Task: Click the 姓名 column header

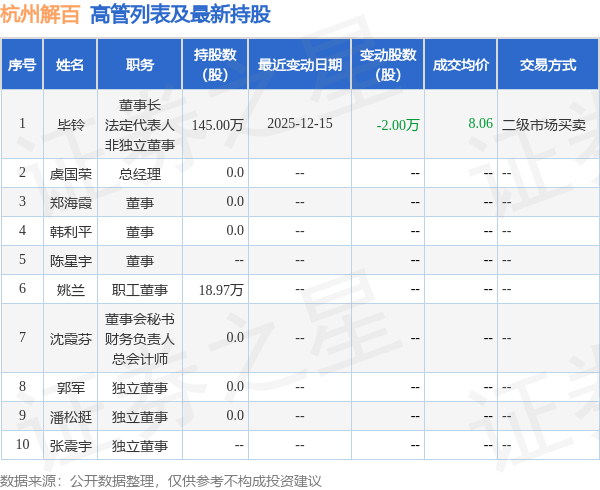Action: (x=70, y=64)
